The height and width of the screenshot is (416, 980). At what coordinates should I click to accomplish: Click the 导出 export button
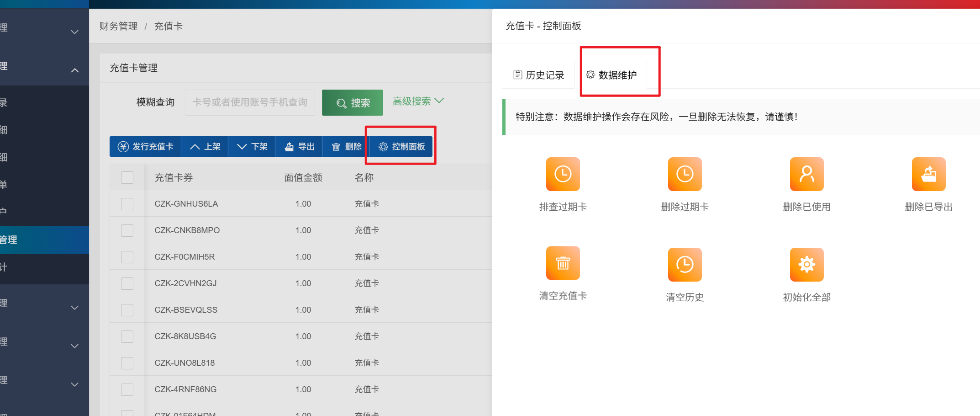point(299,147)
